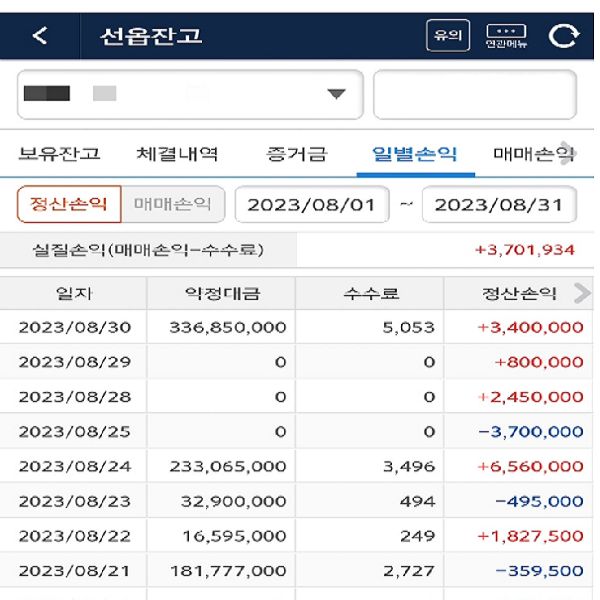The image size is (600, 600).
Task: Open the 체결내역 tab
Action: [177, 154]
